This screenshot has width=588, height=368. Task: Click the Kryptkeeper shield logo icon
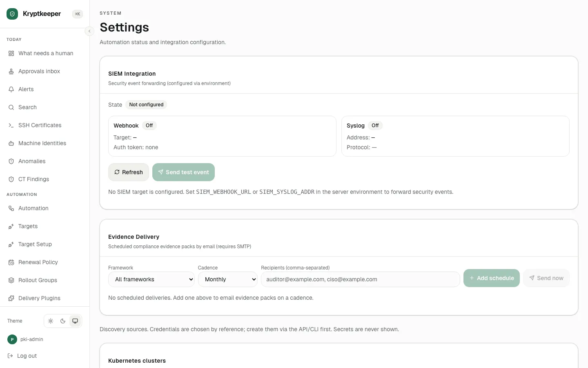click(x=12, y=14)
